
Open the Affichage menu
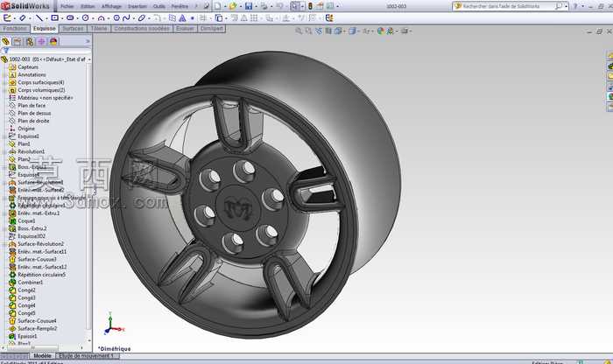(111, 6)
